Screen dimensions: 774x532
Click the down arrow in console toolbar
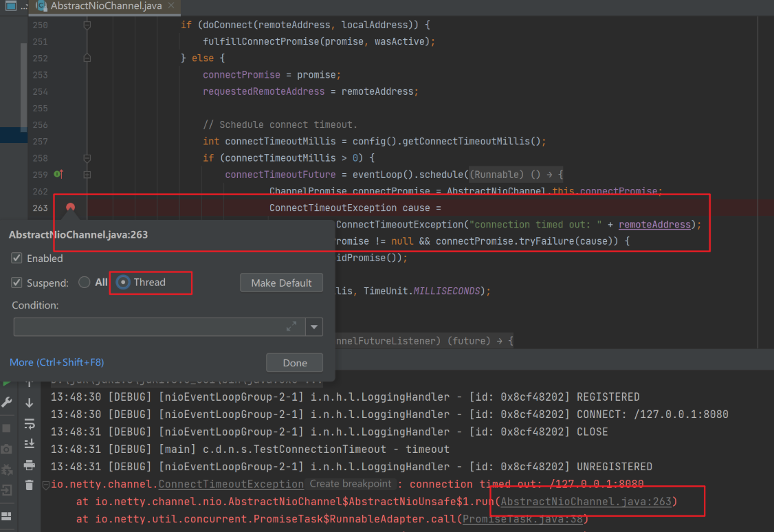click(x=29, y=403)
